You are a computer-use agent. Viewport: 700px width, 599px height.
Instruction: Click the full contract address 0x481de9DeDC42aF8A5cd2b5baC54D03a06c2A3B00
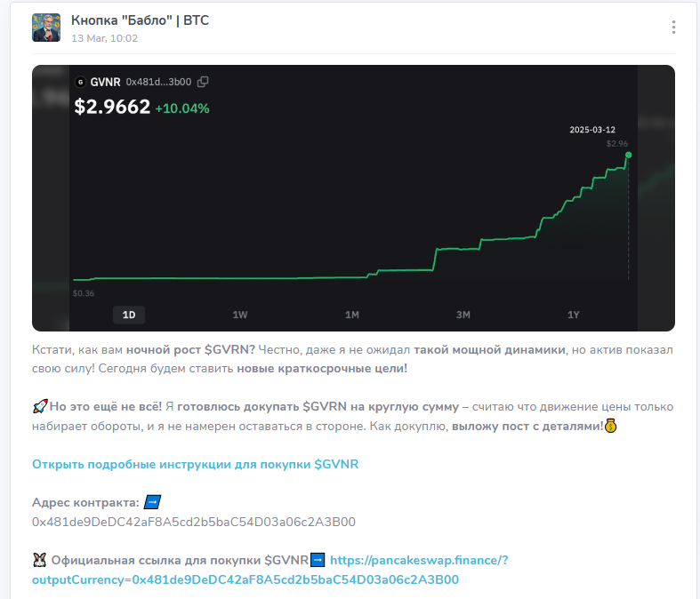tap(194, 522)
